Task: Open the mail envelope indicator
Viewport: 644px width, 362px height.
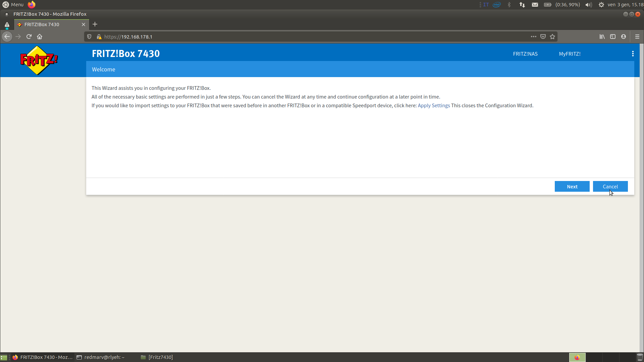Action: [535, 5]
